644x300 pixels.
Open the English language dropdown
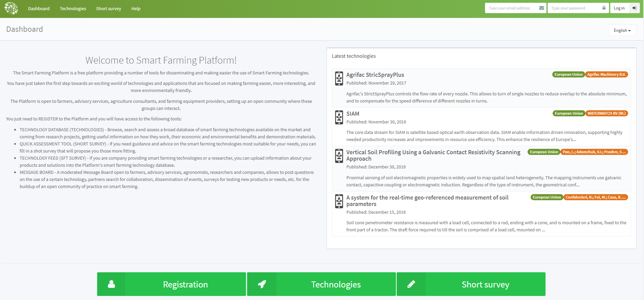(x=622, y=30)
